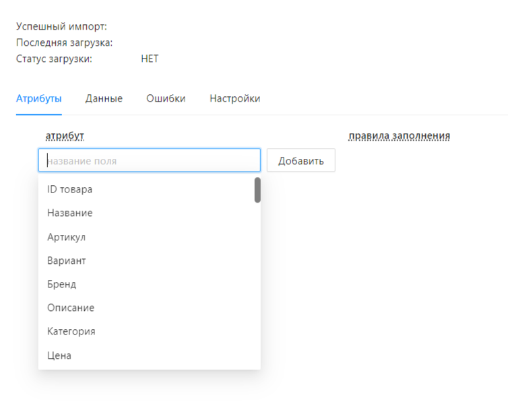The width and height of the screenshot is (508, 420).
Task: Pick the 'Категория' option
Action: point(71,331)
